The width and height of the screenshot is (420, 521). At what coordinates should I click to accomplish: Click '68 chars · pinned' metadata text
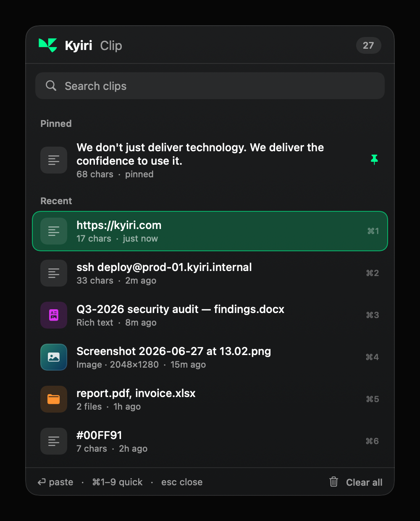click(x=115, y=174)
